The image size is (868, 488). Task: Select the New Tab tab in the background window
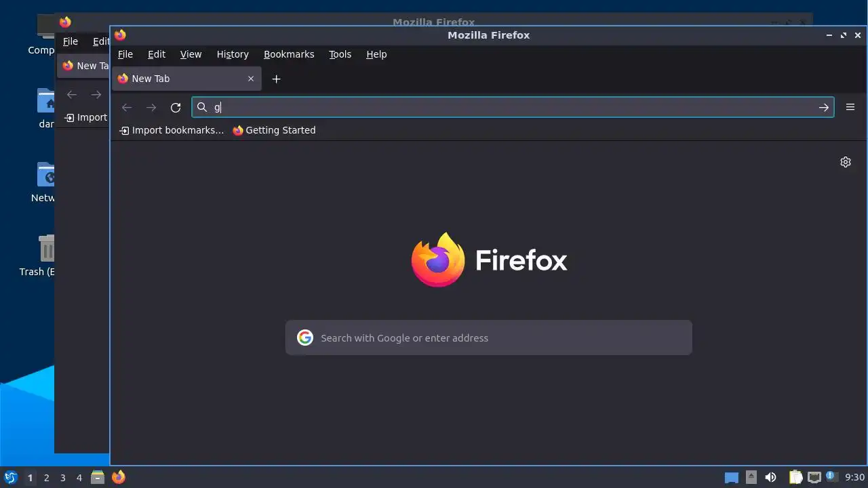[x=84, y=66]
